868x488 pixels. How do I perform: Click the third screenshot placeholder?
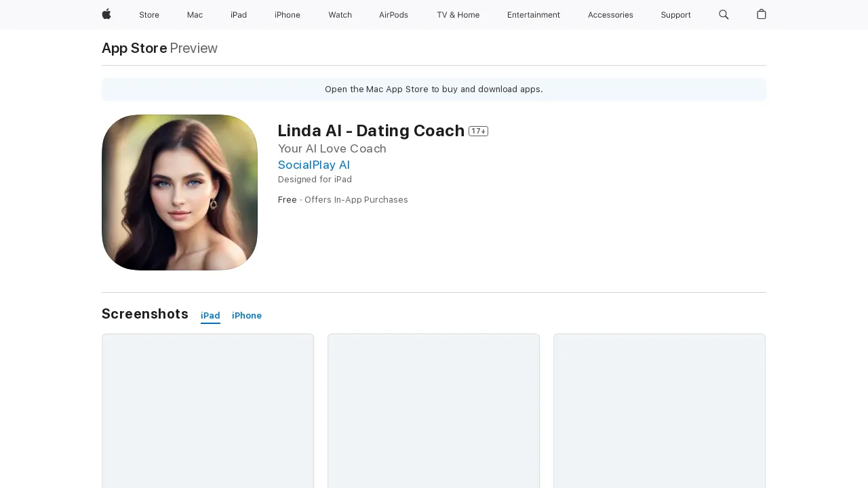tap(659, 410)
